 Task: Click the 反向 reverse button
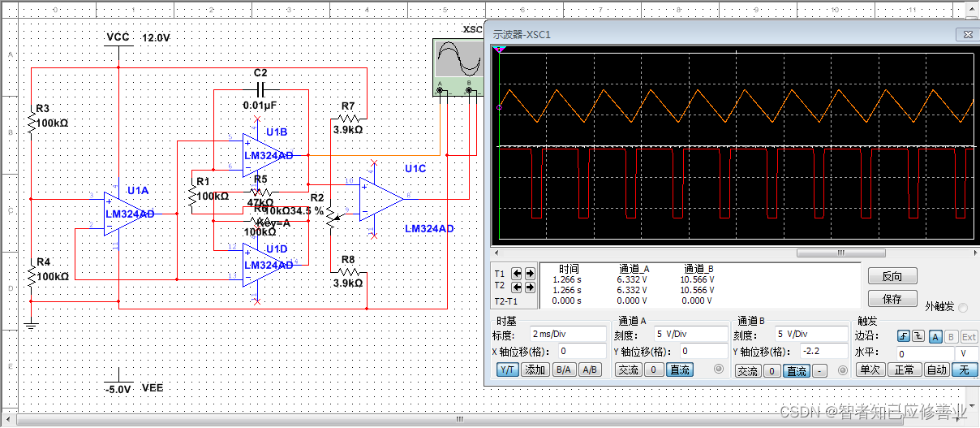[x=892, y=276]
